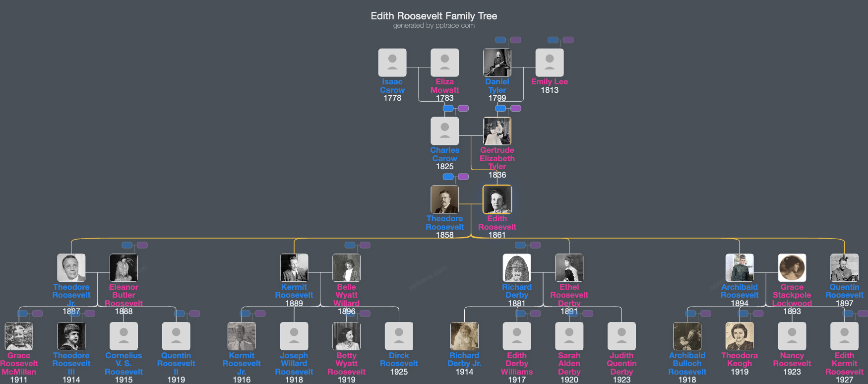
Task: Click Emily Lee's placeholder portrait
Action: click(550, 63)
